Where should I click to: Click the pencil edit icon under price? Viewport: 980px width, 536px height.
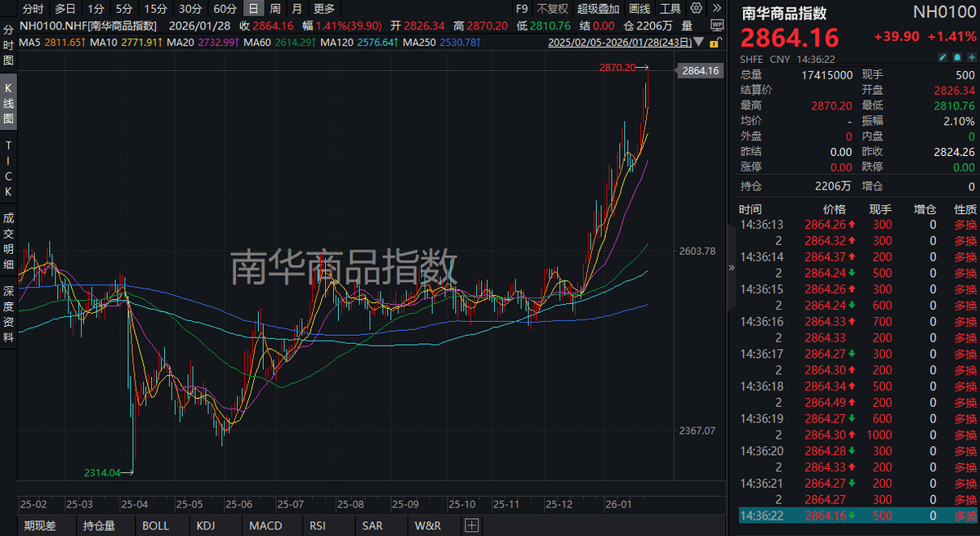(x=942, y=57)
